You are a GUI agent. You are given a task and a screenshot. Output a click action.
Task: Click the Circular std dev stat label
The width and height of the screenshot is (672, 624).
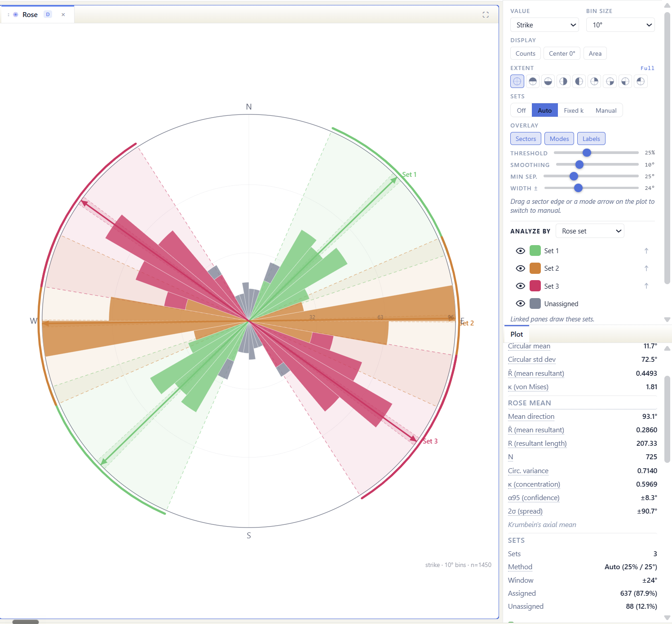pyautogui.click(x=531, y=360)
